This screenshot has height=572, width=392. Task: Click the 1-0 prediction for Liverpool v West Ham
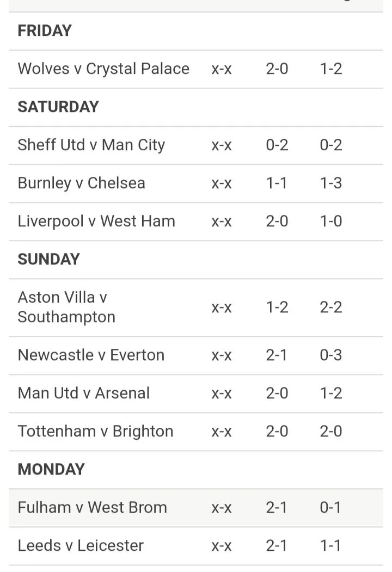tap(331, 222)
